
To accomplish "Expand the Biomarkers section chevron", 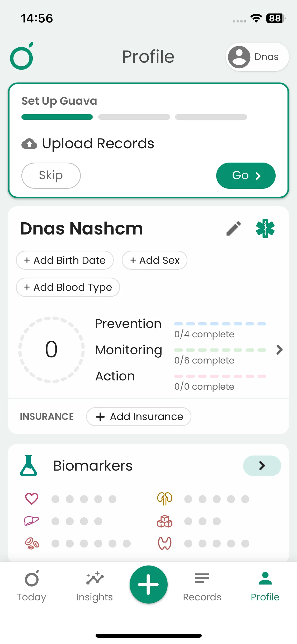I will (x=262, y=466).
